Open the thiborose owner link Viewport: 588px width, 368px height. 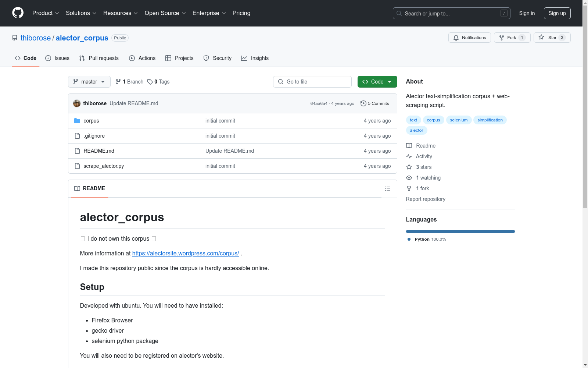point(36,38)
